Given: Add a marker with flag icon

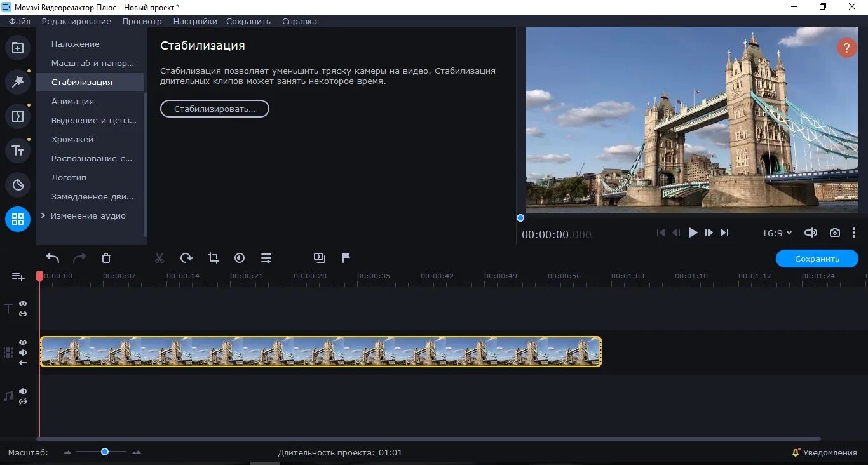Looking at the screenshot, I should 346,257.
